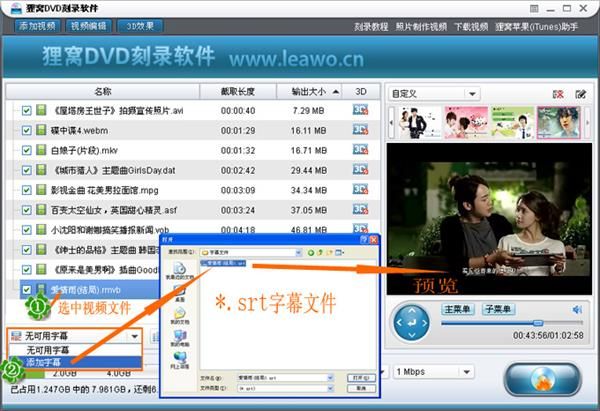Click the 3D icon for 白娘子(片段).mkv
Screen dimensions: 600x411
360,150
